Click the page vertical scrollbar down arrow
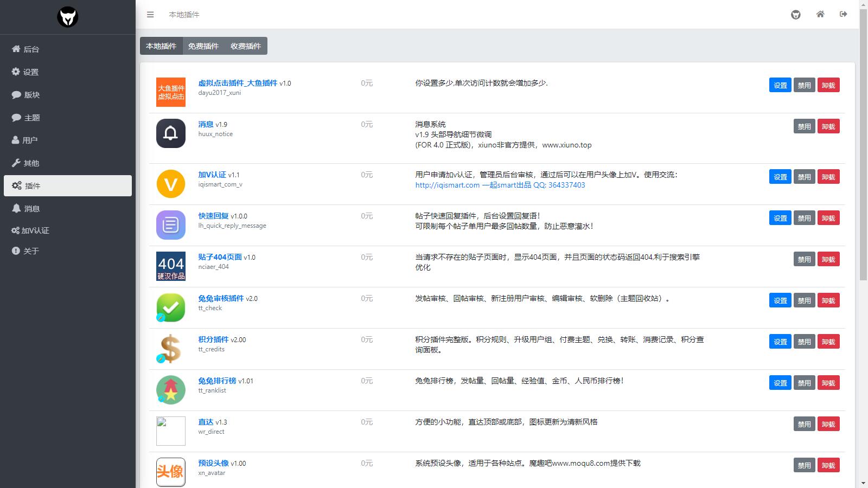The width and height of the screenshot is (868, 488). pyautogui.click(x=863, y=483)
